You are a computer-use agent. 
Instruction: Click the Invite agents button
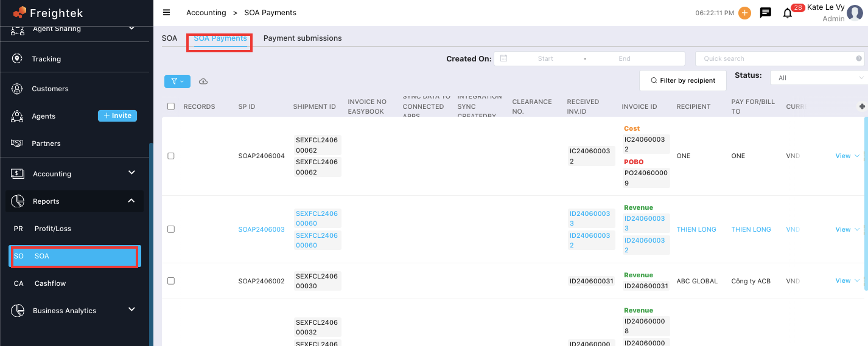(117, 116)
